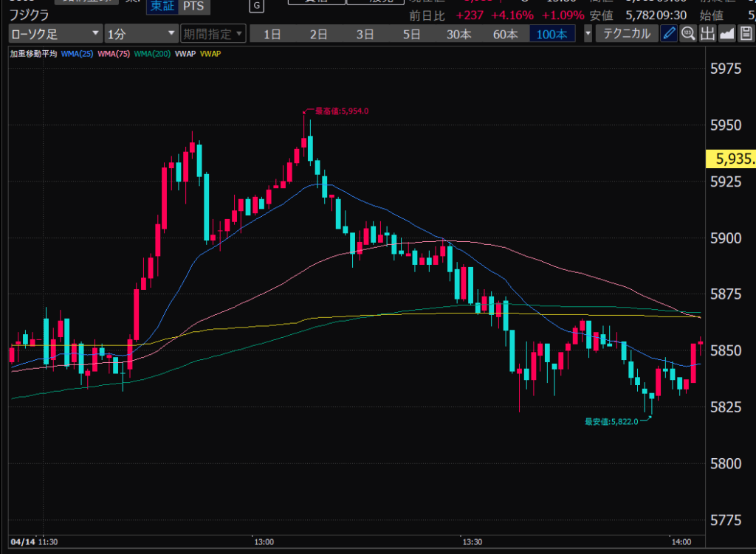Click the current price tag 5,935
This screenshot has width=756, height=554.
click(x=730, y=159)
